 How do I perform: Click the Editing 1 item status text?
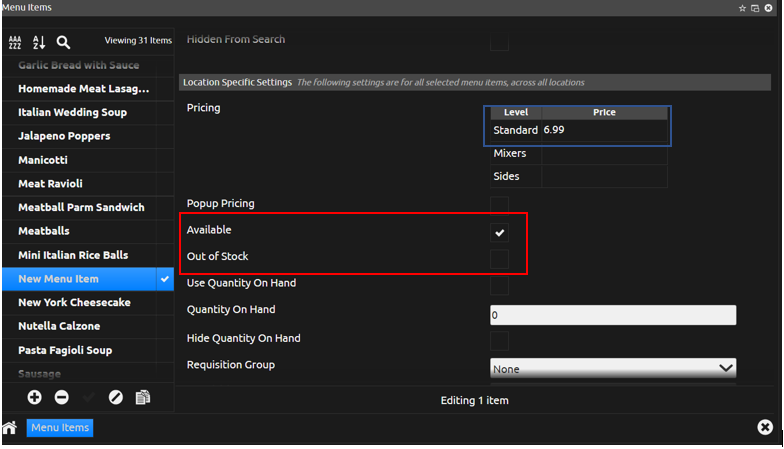click(474, 400)
